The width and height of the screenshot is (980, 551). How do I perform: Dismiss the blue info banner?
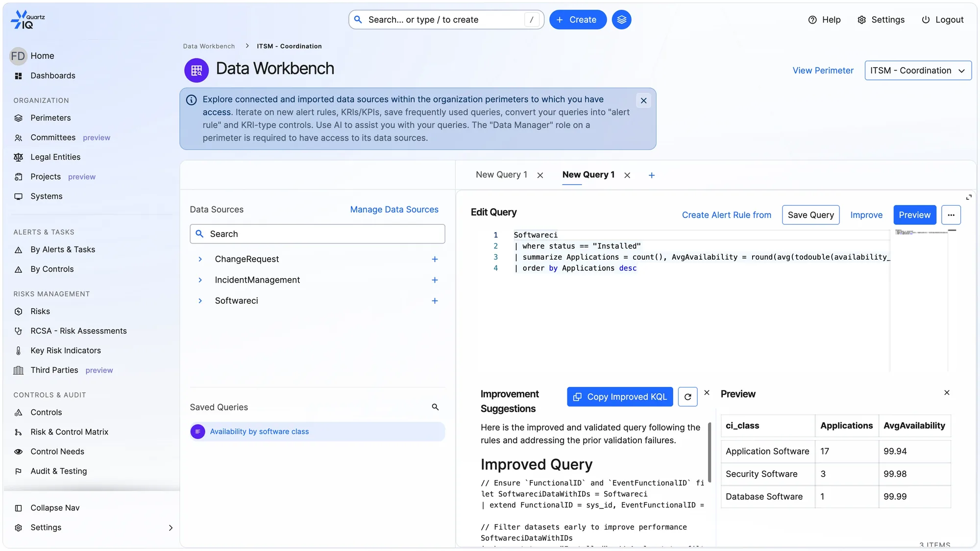click(x=643, y=100)
